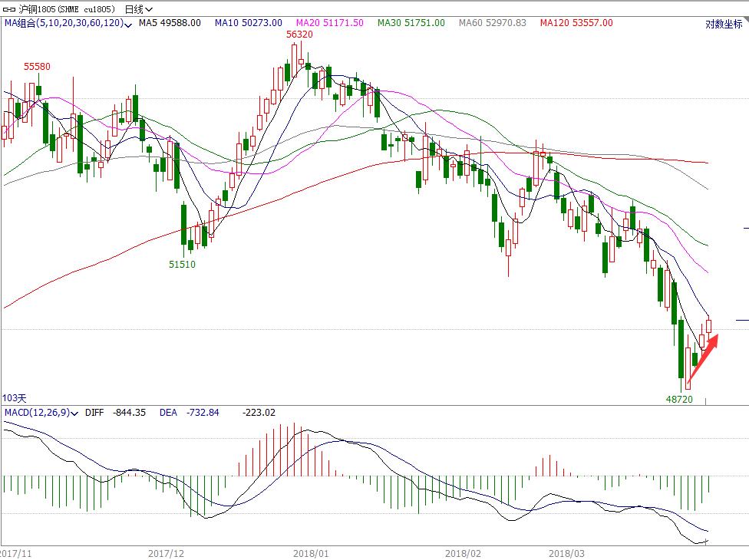Screen dimensions: 749x560
Task: Click the MA60 52970.83 value
Action: point(492,23)
